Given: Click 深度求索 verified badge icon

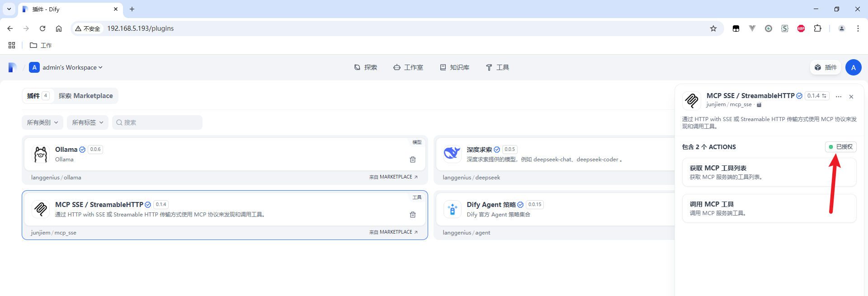Looking at the screenshot, I should 497,150.
